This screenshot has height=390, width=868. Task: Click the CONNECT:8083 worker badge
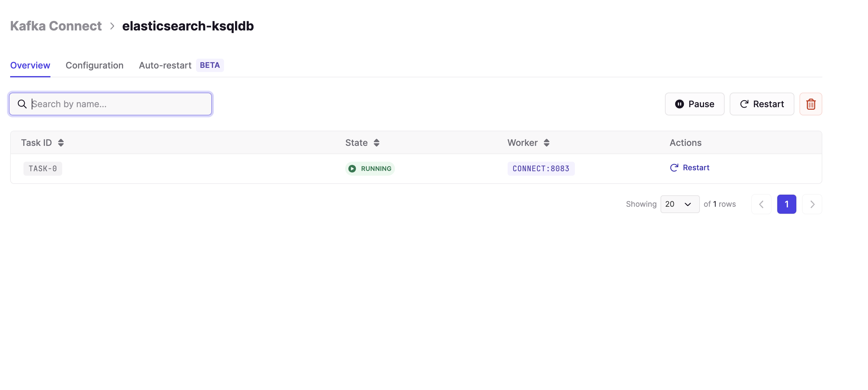[541, 168]
